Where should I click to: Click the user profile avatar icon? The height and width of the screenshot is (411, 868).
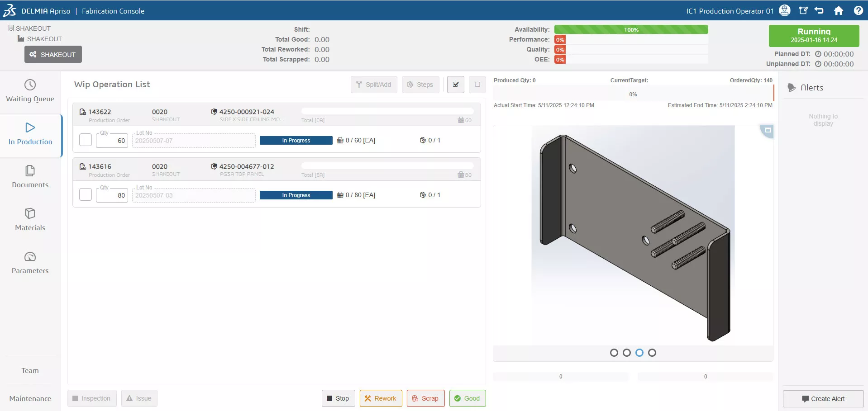point(785,11)
